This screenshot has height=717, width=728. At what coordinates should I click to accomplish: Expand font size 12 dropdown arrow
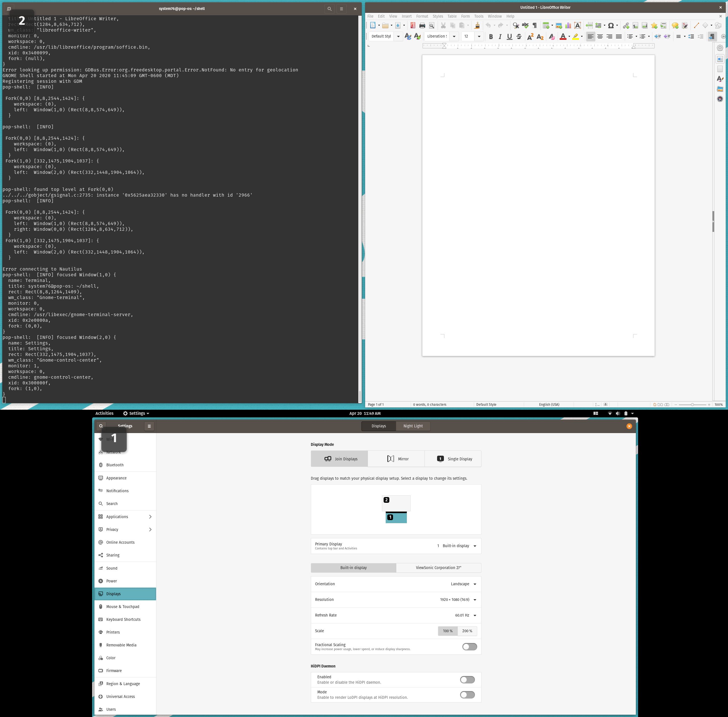coord(479,36)
